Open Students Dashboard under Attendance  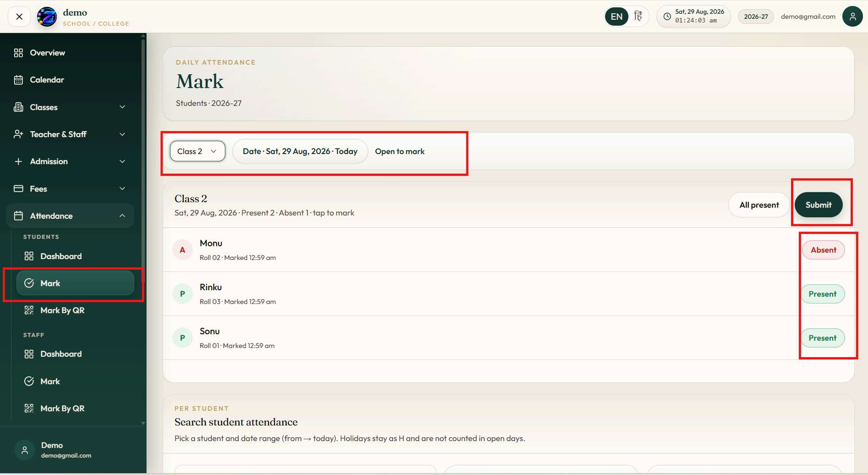click(75, 256)
